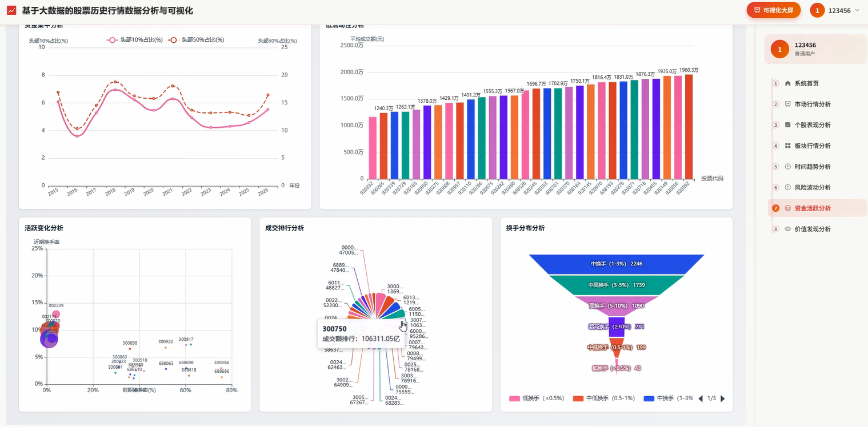Click the scatter point labeled 688686

pyautogui.click(x=222, y=377)
